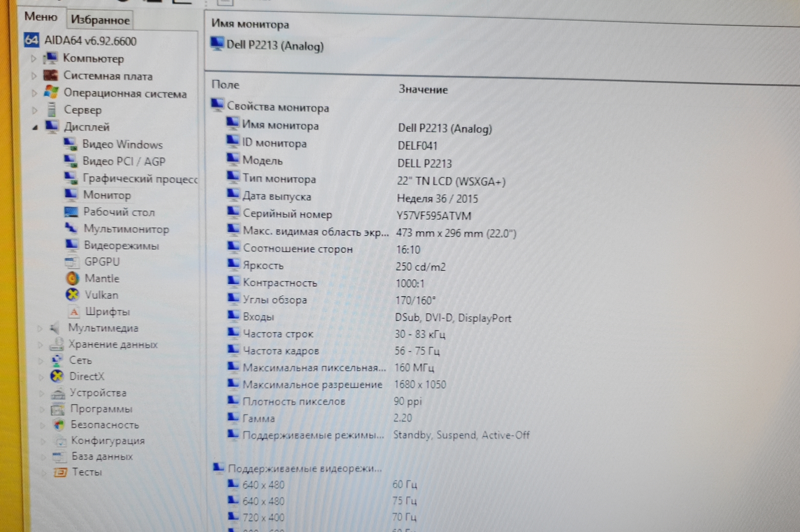This screenshot has width=800, height=532.
Task: Open the Видеорежимы icon
Action: tap(72, 245)
